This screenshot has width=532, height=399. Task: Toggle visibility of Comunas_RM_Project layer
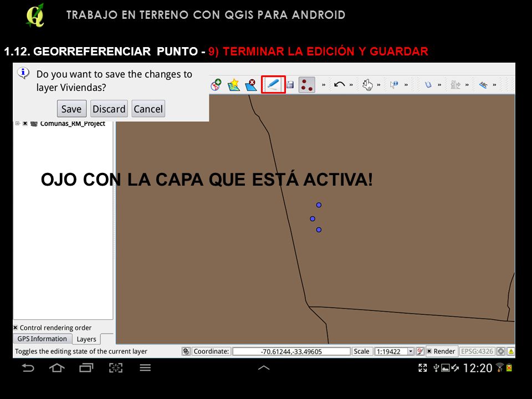tap(25, 124)
